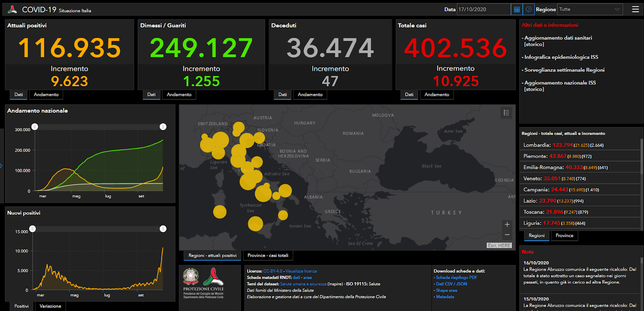Open the hamburger menu at top right
Image resolution: width=644 pixels, height=311 pixels.
point(636,9)
